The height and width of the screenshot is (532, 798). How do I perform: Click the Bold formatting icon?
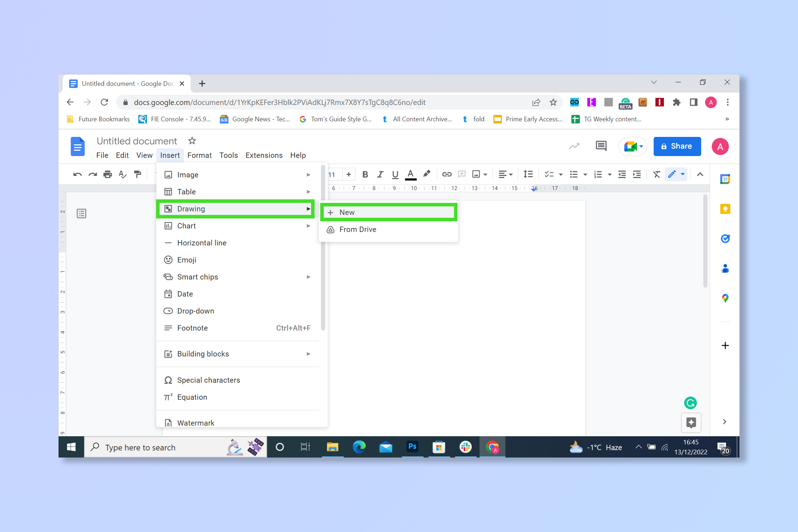[365, 174]
